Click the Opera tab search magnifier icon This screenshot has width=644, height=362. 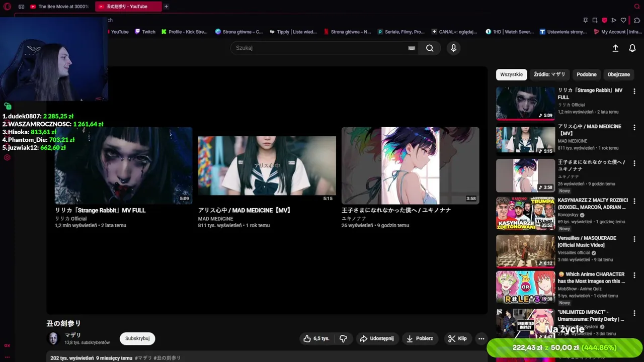tap(637, 7)
